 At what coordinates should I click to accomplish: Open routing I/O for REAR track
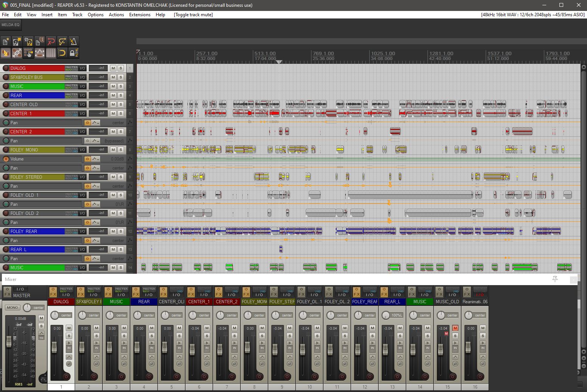point(82,96)
